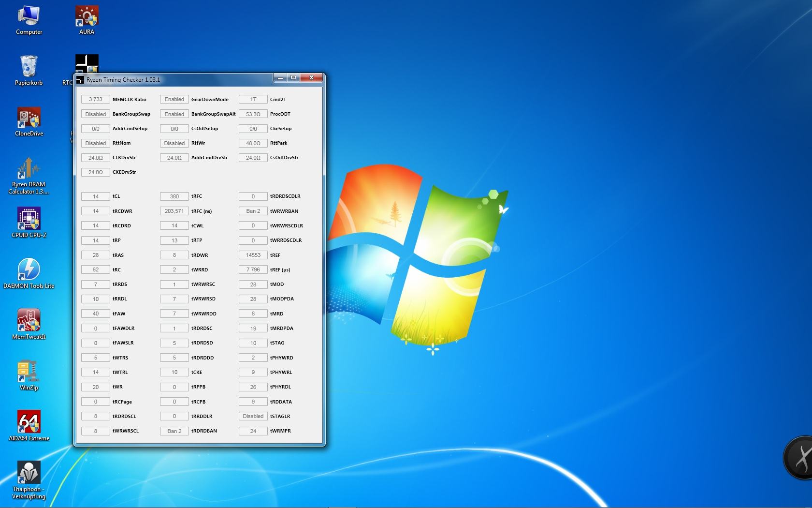Select the AIDA64 Extreme desktop icon
Viewport: 812px width, 508px height.
point(29,426)
